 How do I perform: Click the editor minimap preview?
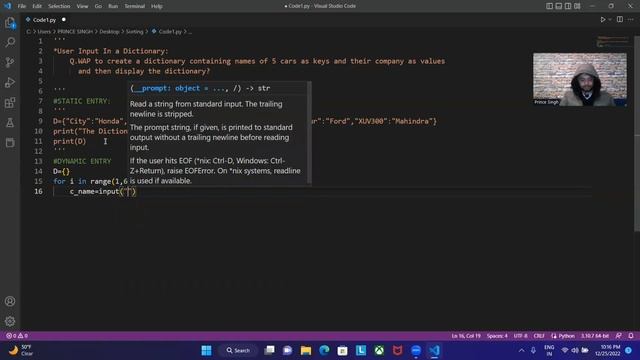tap(612, 42)
